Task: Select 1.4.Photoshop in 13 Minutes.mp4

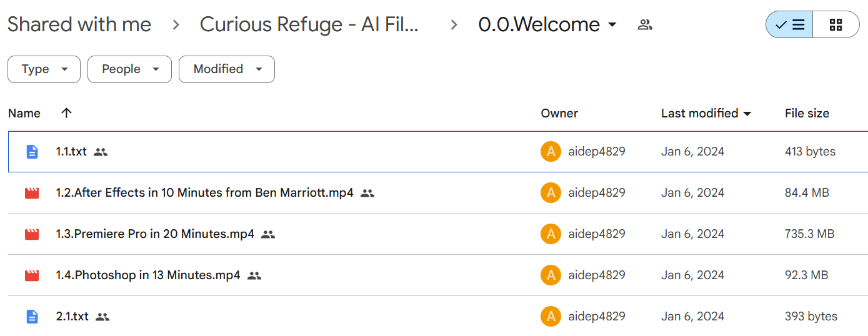Action: (x=148, y=275)
